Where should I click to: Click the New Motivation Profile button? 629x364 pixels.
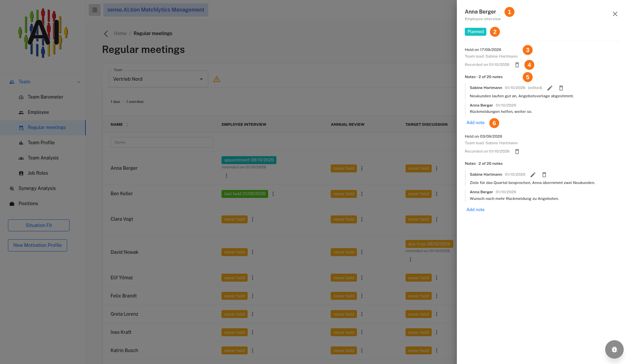pyautogui.click(x=37, y=245)
